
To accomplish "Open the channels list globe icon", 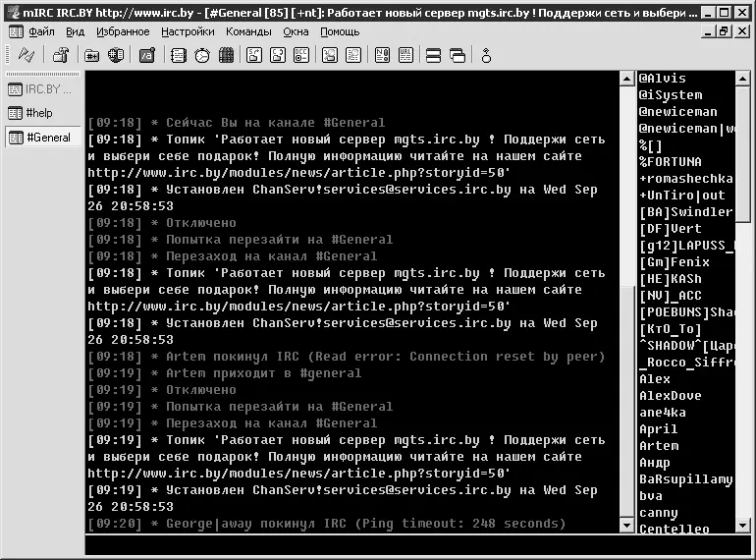I will [116, 55].
